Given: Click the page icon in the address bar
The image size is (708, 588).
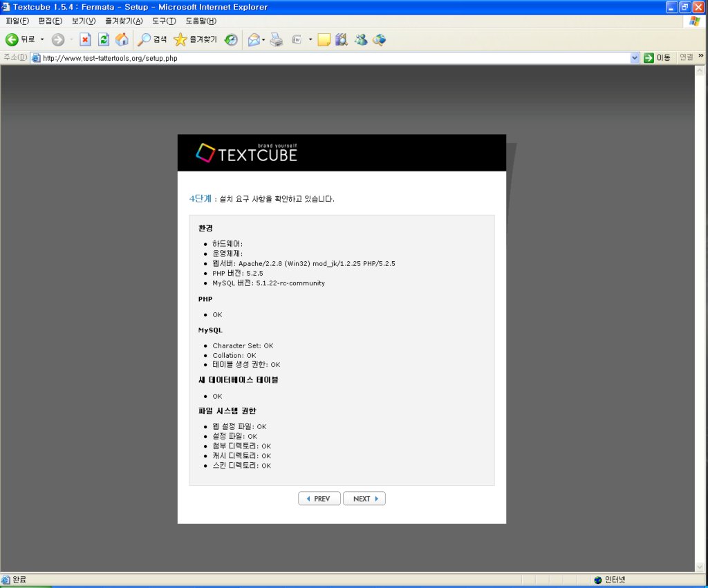Looking at the screenshot, I should pos(36,58).
